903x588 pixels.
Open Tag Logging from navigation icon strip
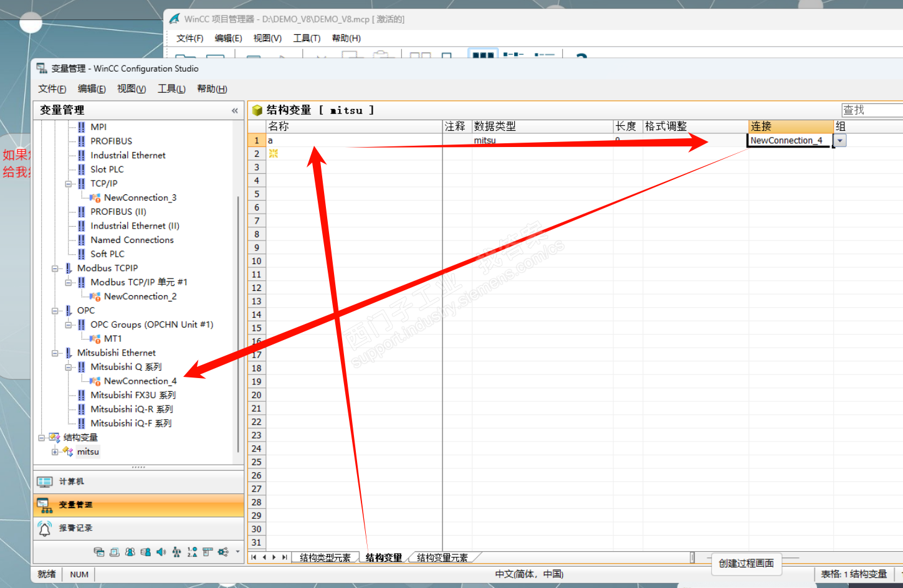[98, 552]
